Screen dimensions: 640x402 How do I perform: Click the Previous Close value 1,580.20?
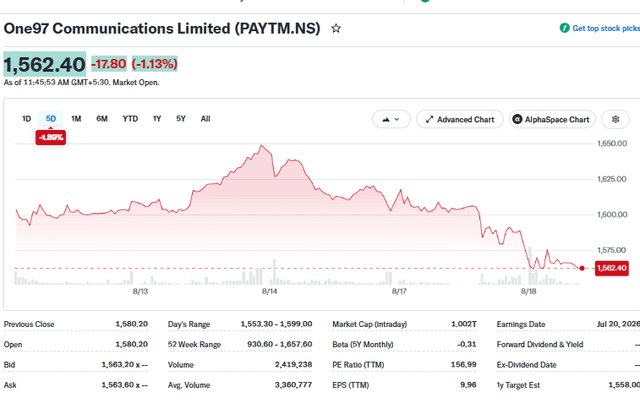pos(131,324)
